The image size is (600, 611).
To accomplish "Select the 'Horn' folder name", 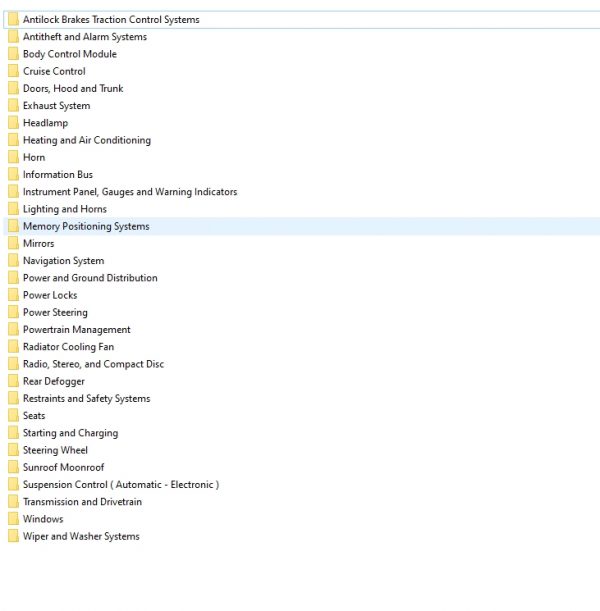I will 34,157.
